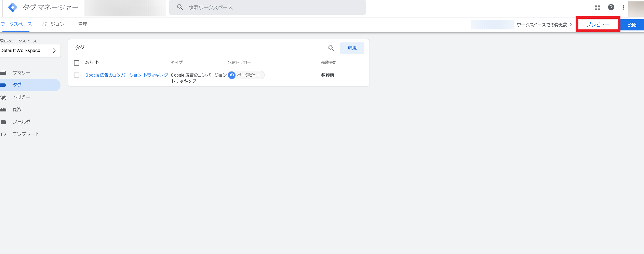
Task: Open トリガー in sidebar
Action: click(x=22, y=97)
